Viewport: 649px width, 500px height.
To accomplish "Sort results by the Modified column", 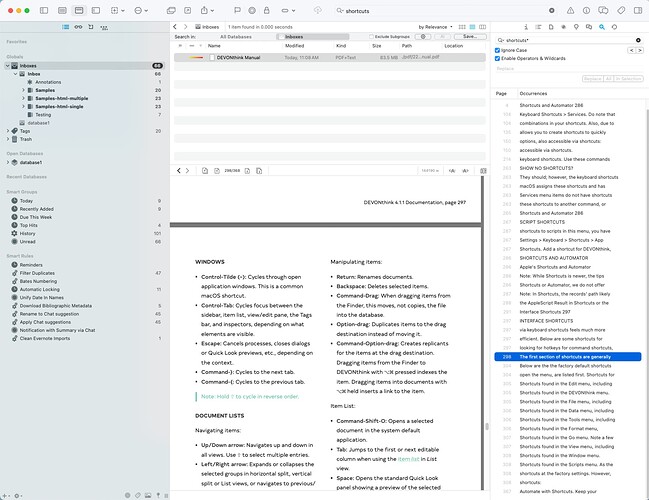I will [295, 46].
